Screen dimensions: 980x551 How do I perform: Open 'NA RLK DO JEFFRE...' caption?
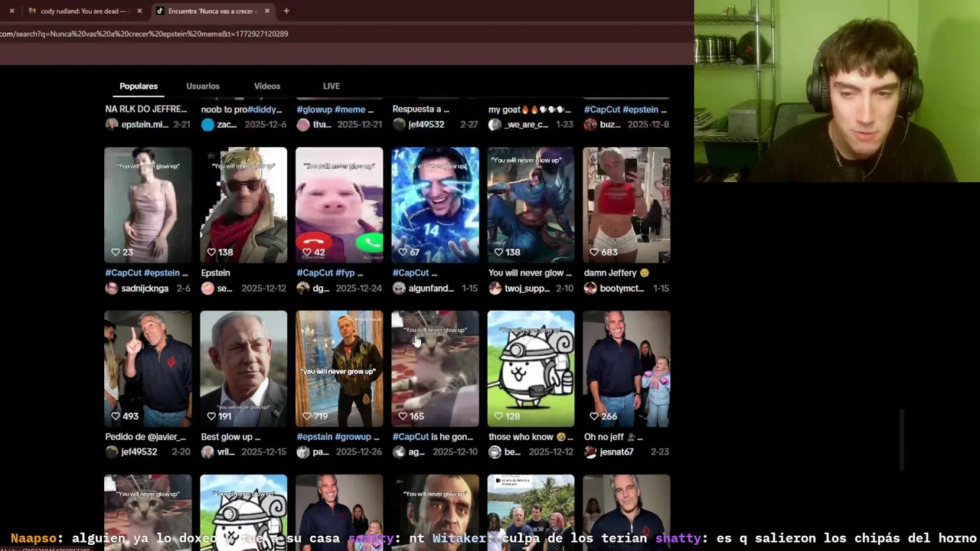(x=146, y=109)
